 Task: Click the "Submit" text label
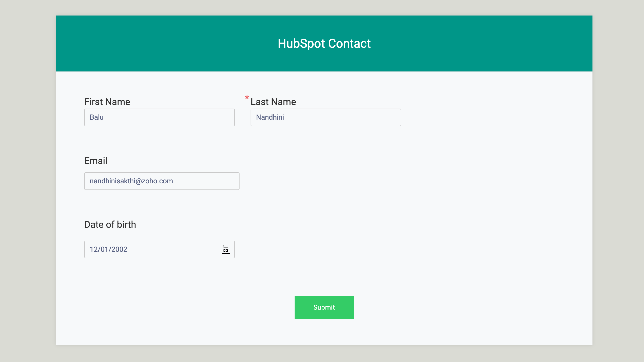324,307
